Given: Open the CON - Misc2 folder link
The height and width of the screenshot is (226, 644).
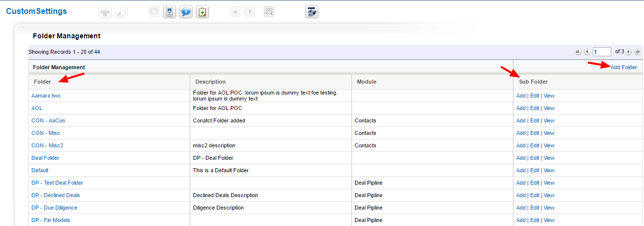Looking at the screenshot, I should coord(47,145).
